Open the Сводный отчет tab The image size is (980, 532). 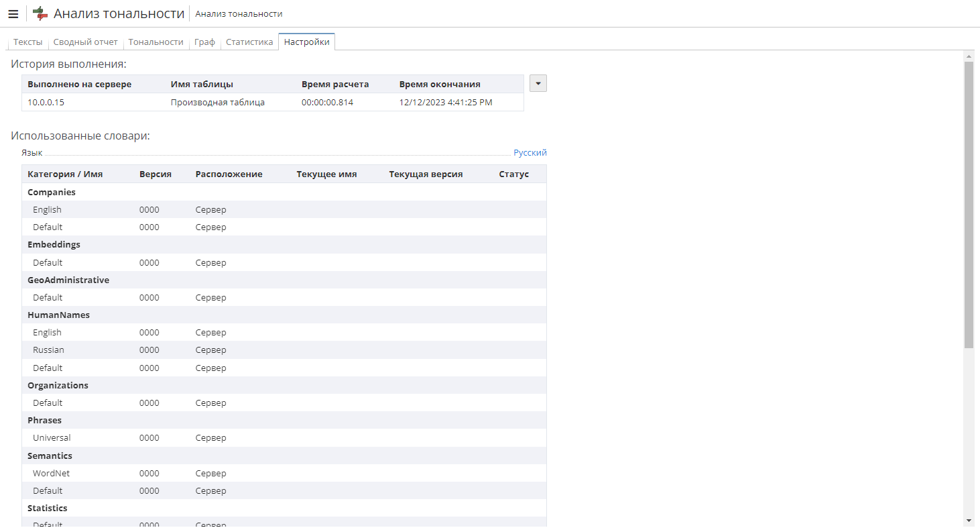[x=86, y=42]
